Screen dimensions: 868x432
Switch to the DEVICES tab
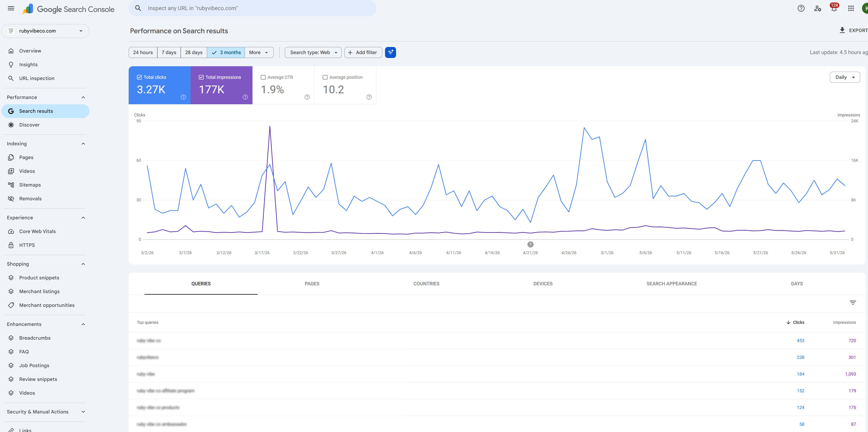click(543, 284)
